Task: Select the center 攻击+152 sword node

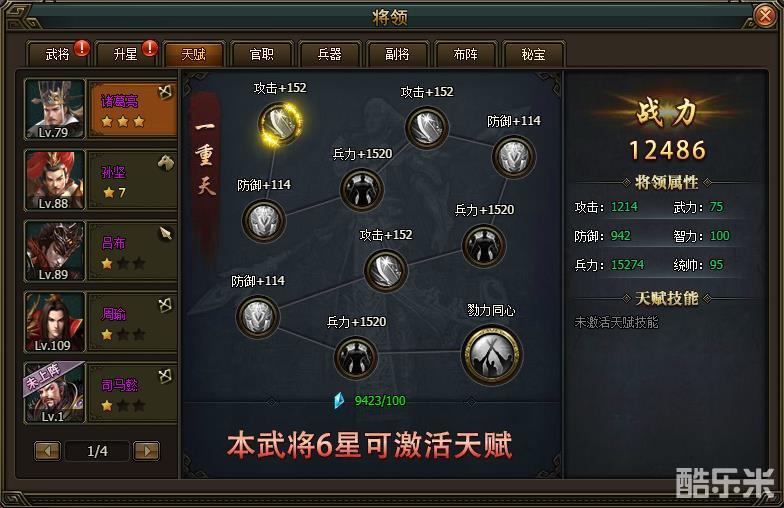Action: click(386, 270)
